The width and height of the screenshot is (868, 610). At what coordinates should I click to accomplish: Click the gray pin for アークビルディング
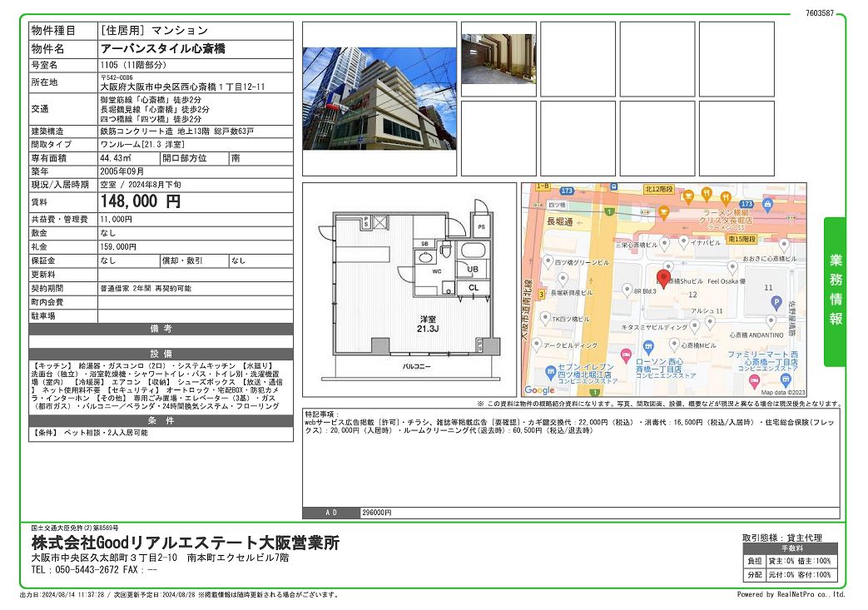pos(537,345)
